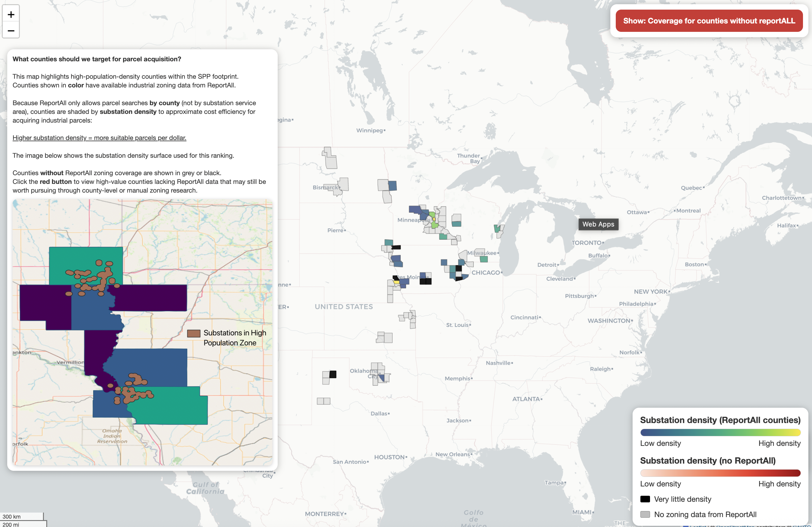Click the black Very little density swatch
The width and height of the screenshot is (812, 527).
click(x=645, y=499)
